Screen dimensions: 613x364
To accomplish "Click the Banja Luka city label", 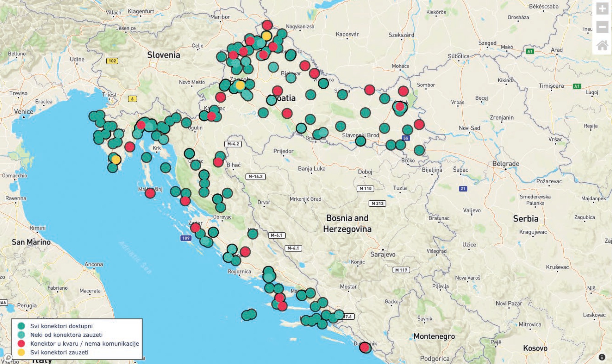I will [x=312, y=169].
